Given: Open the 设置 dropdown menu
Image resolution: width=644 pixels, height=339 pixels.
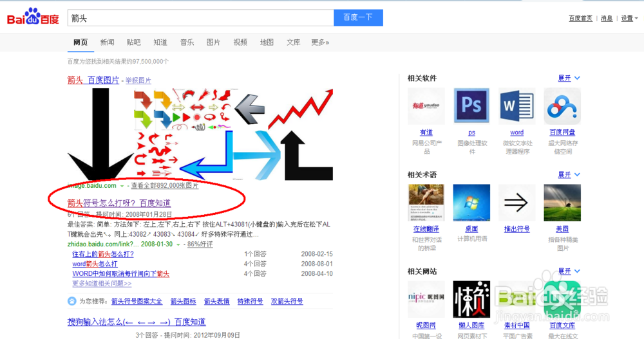Looking at the screenshot, I should (629, 18).
